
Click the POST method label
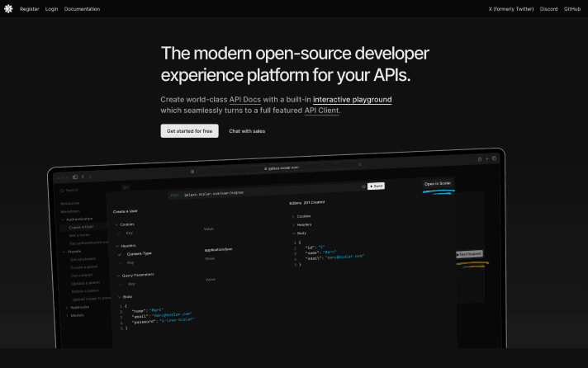175,196
